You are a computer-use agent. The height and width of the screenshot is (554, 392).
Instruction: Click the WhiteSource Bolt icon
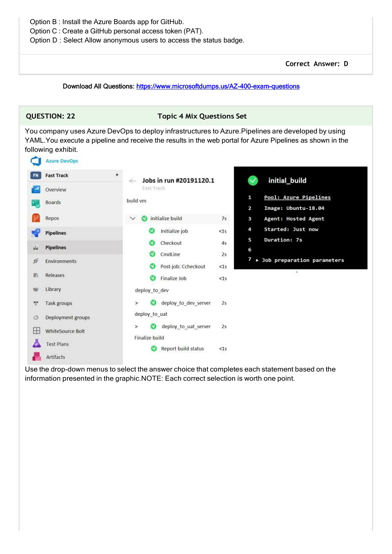pyautogui.click(x=36, y=331)
